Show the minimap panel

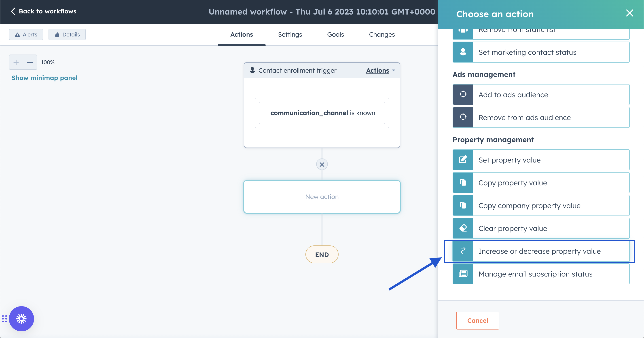click(44, 78)
